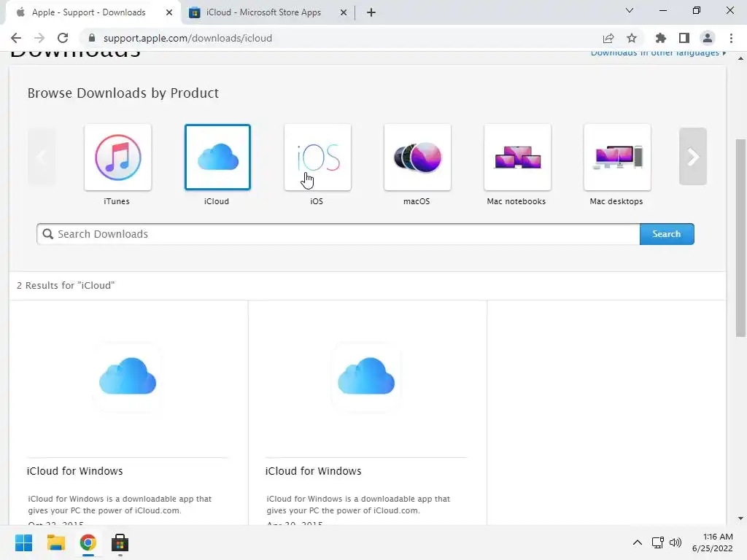747x560 pixels.
Task: Choose the macOS product icon
Action: [417, 157]
